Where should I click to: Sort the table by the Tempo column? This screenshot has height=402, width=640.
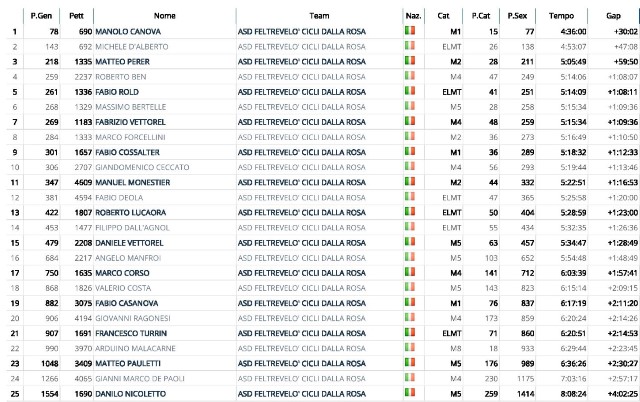tap(561, 16)
